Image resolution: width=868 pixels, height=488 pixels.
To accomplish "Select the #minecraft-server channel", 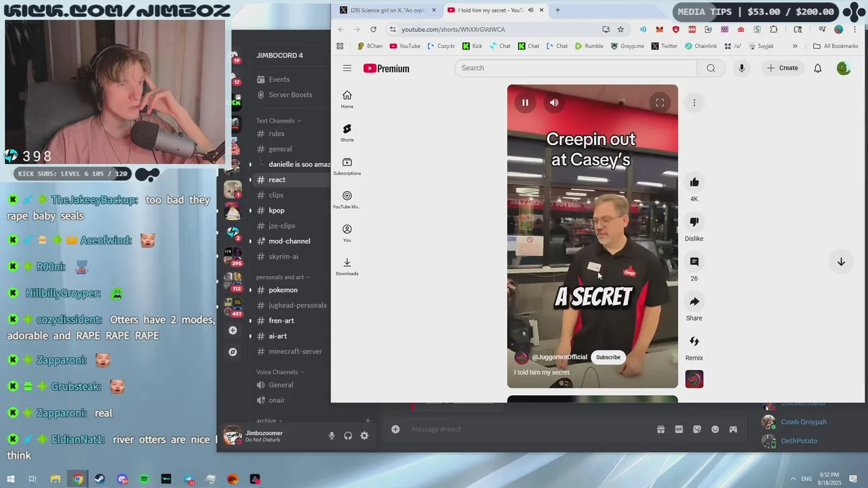I will [295, 352].
